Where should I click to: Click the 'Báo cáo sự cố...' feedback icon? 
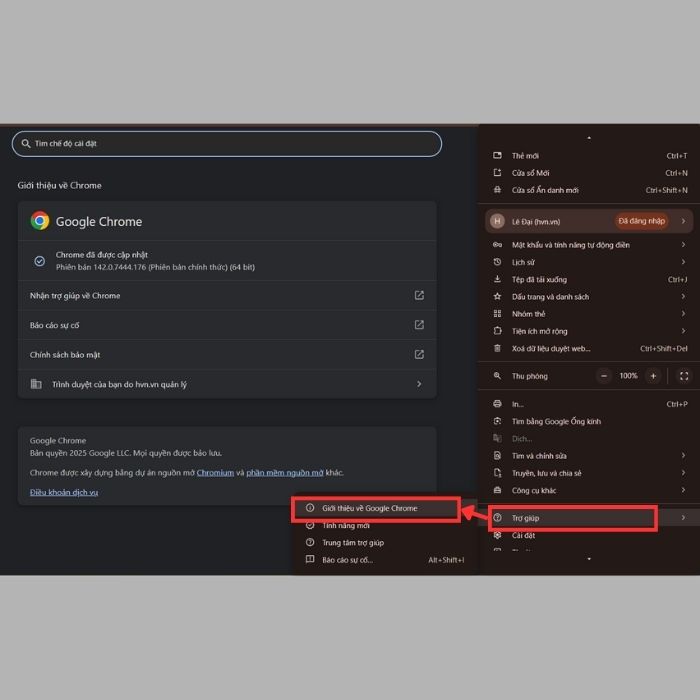310,559
